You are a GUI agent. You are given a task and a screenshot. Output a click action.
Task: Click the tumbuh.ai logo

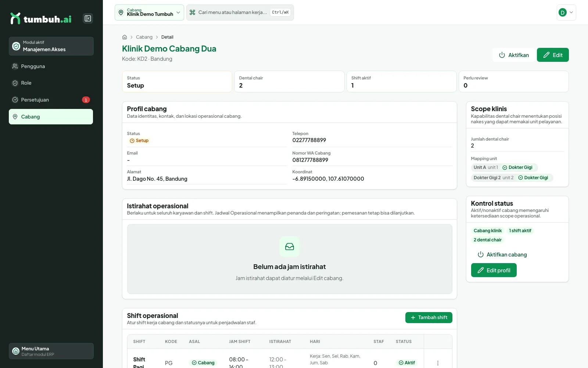coord(41,19)
